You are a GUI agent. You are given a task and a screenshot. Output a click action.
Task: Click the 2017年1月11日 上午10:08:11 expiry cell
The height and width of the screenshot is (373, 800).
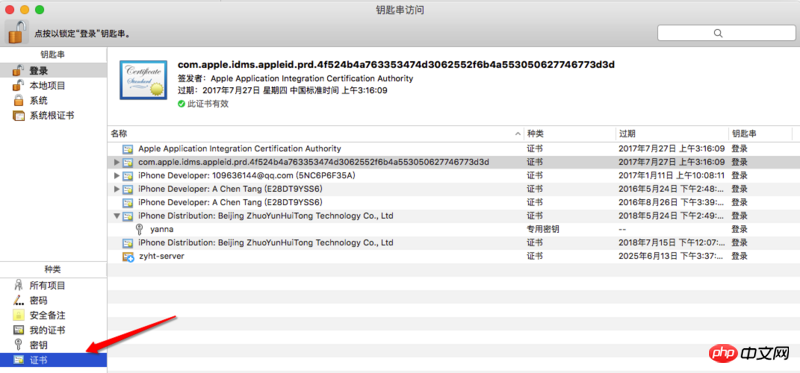(x=671, y=176)
